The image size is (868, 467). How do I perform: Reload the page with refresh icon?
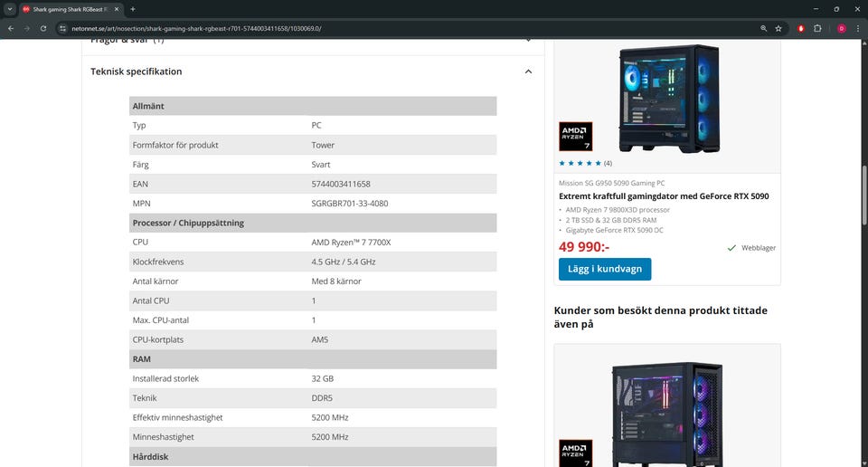tap(43, 28)
